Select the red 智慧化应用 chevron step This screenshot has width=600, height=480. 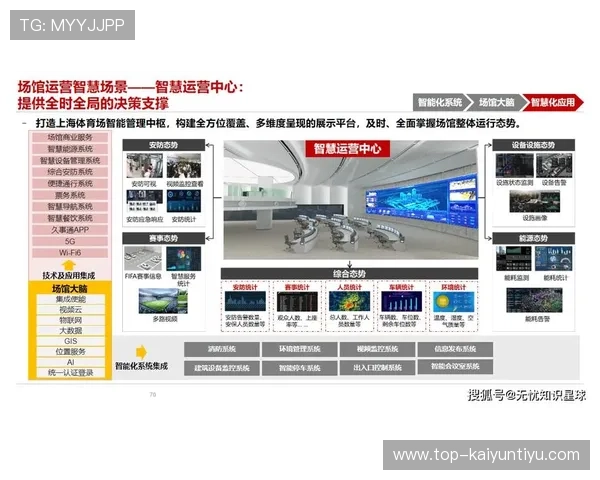(553, 102)
